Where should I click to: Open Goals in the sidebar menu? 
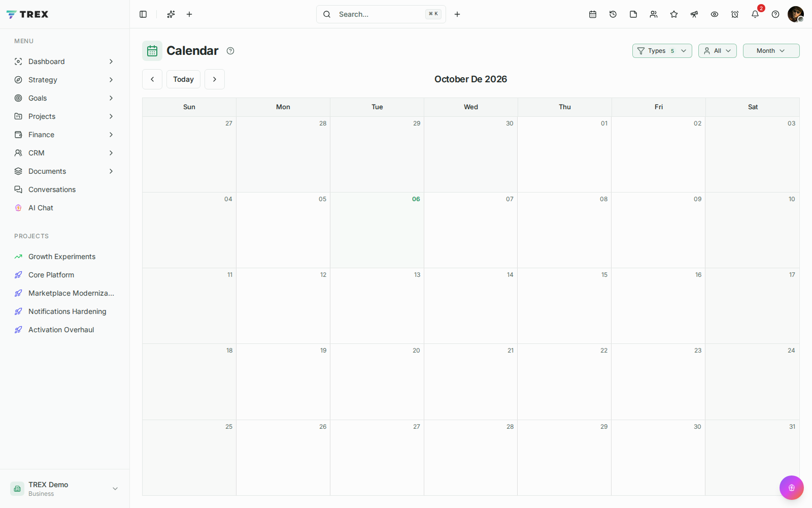[64, 98]
